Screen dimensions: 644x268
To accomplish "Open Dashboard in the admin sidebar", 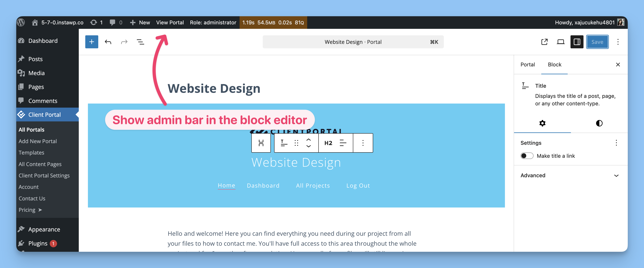I will click(47, 41).
